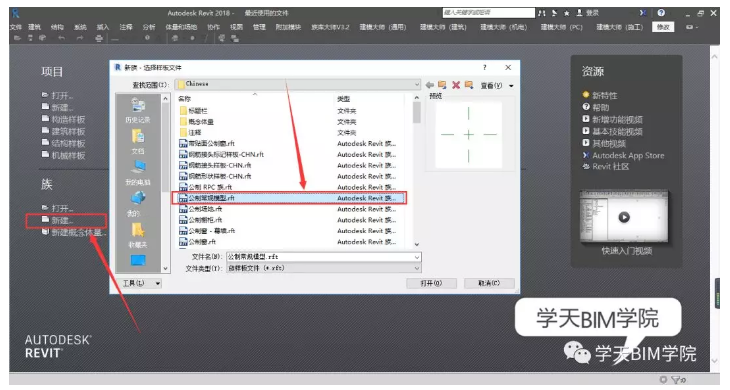The width and height of the screenshot is (730, 390).
Task: Switch to the 结构 ribbon tab
Action: [57, 27]
